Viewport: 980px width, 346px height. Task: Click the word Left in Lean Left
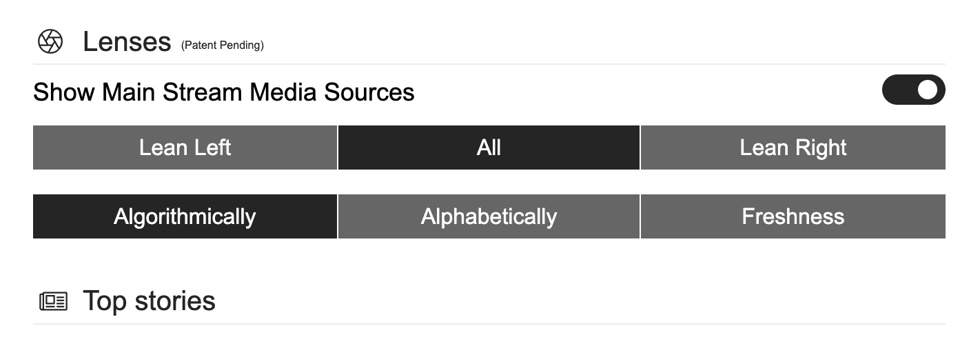(x=210, y=147)
